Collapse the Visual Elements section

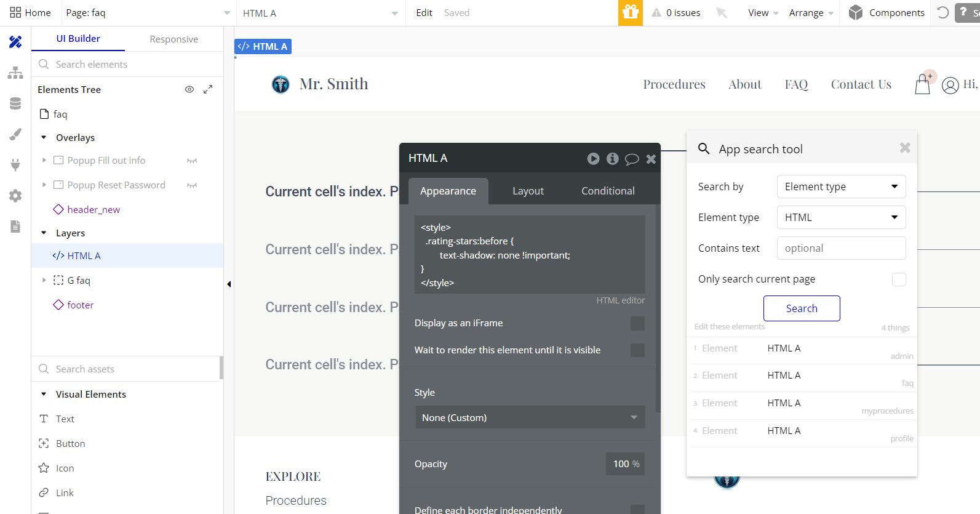44,394
